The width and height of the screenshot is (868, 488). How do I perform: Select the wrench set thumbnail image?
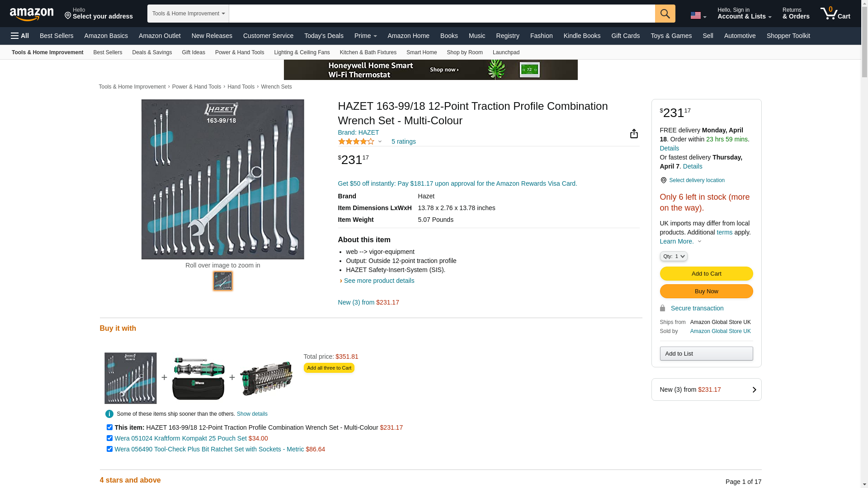coord(222,281)
